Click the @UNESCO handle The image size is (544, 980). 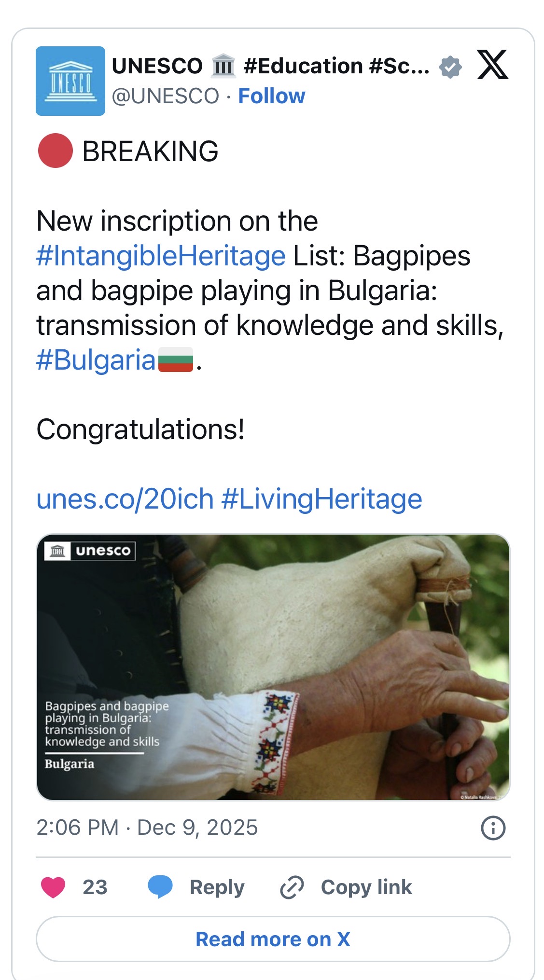pyautogui.click(x=166, y=96)
